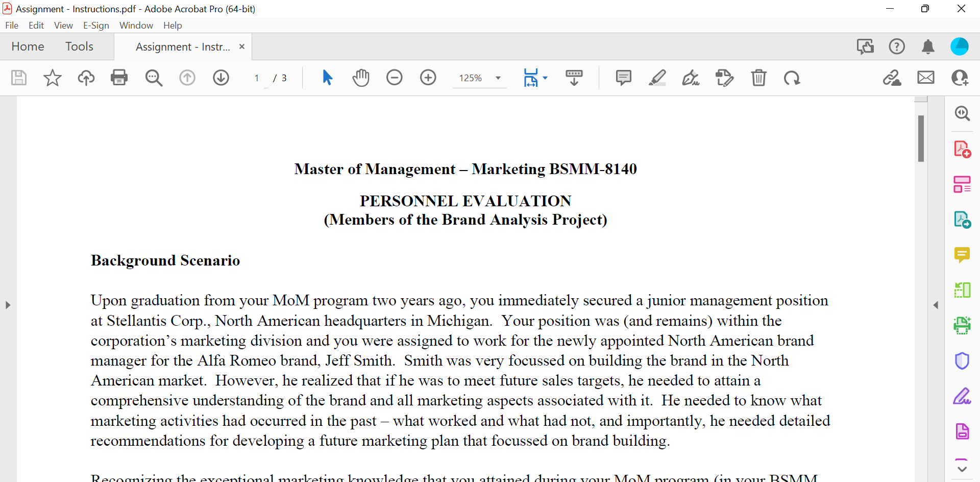
Task: Open the Fill & Sign tool in right pane
Action: click(962, 396)
